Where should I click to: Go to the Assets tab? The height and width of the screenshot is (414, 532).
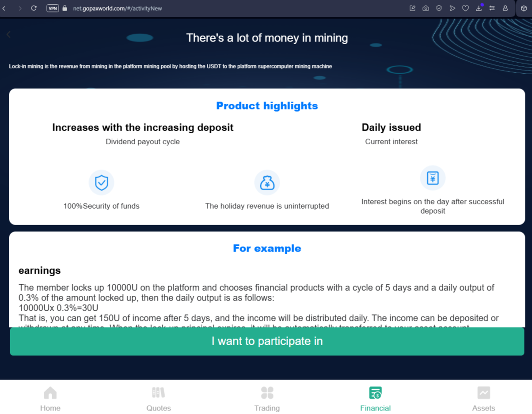pos(483,399)
